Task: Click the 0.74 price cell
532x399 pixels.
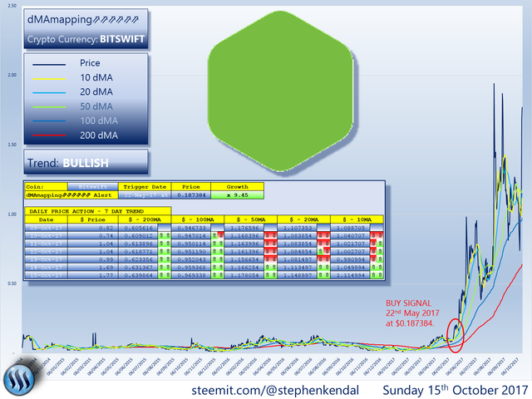Action: tap(92, 235)
